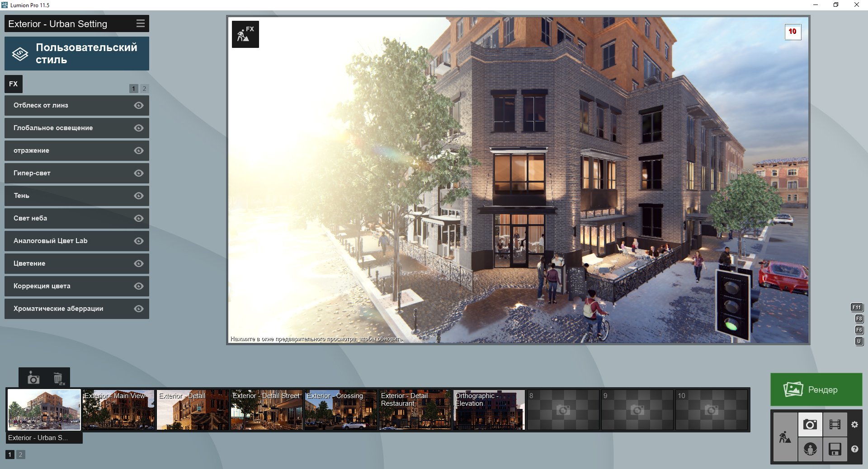Click the store camera viewpoint icon
The width and height of the screenshot is (868, 469).
pyautogui.click(x=33, y=378)
